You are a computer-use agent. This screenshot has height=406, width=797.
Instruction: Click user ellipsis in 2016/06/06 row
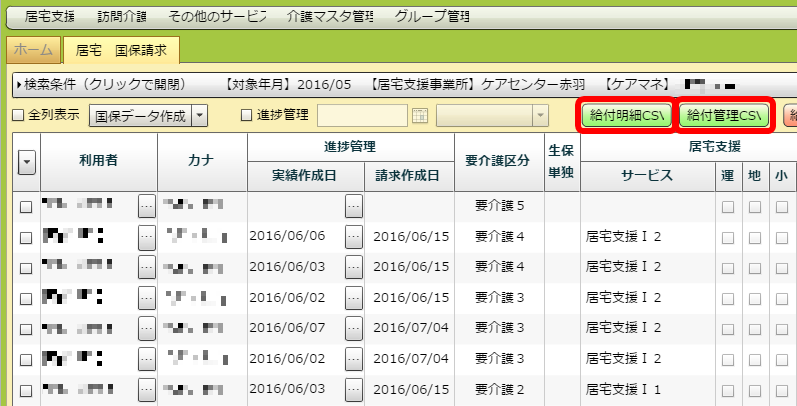(x=146, y=237)
